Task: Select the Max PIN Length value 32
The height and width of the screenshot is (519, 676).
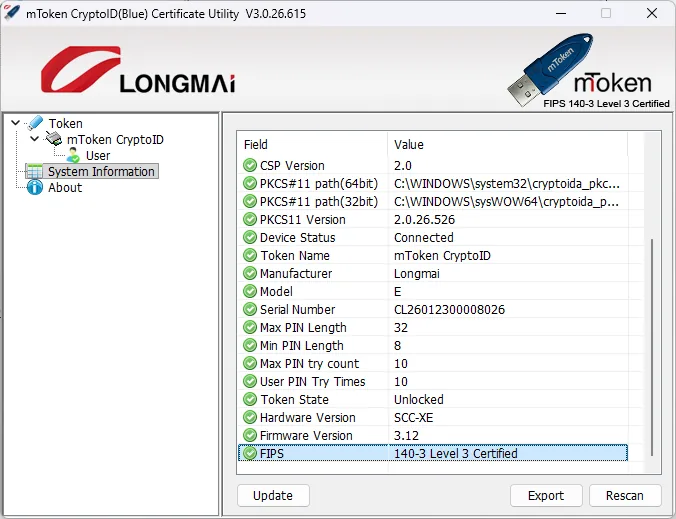Action: (401, 328)
